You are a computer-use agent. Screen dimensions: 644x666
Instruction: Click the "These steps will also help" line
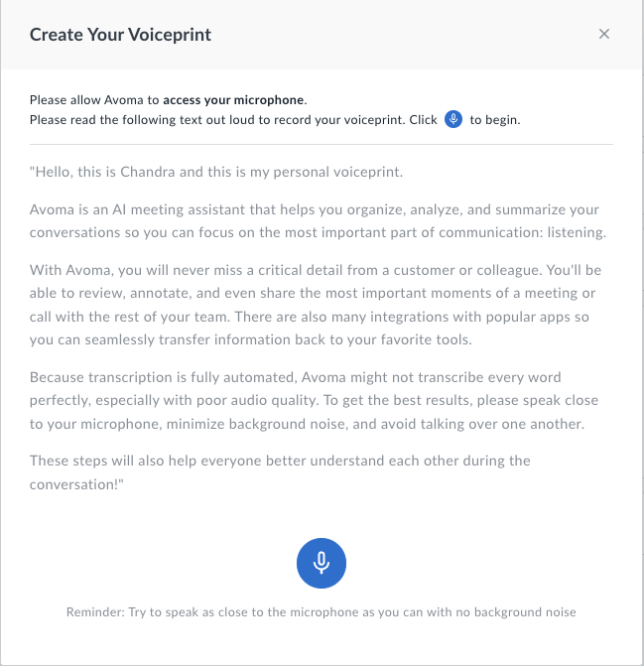tap(280, 461)
